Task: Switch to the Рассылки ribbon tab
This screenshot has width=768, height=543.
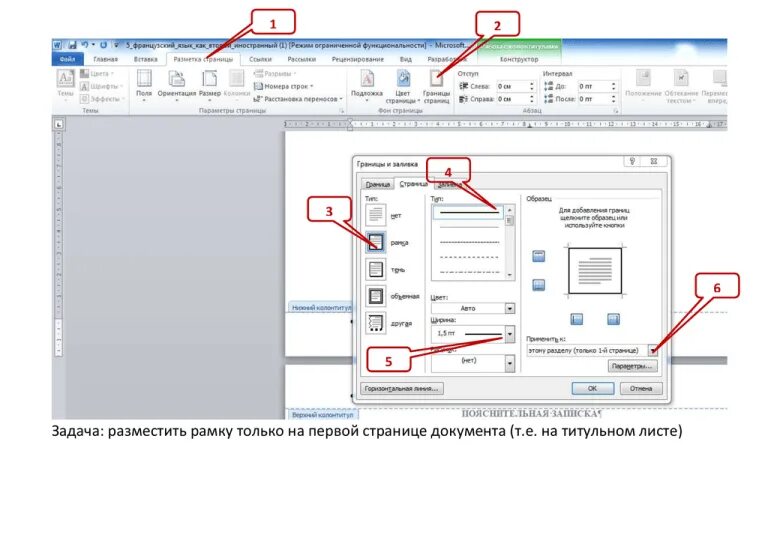Action: (301, 59)
